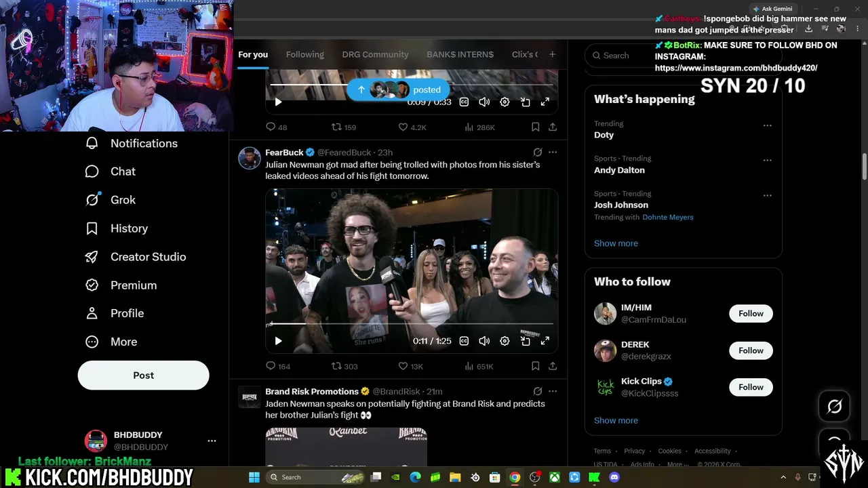868x488 pixels.
Task: Add a new timeline tab with plus
Action: coord(552,54)
